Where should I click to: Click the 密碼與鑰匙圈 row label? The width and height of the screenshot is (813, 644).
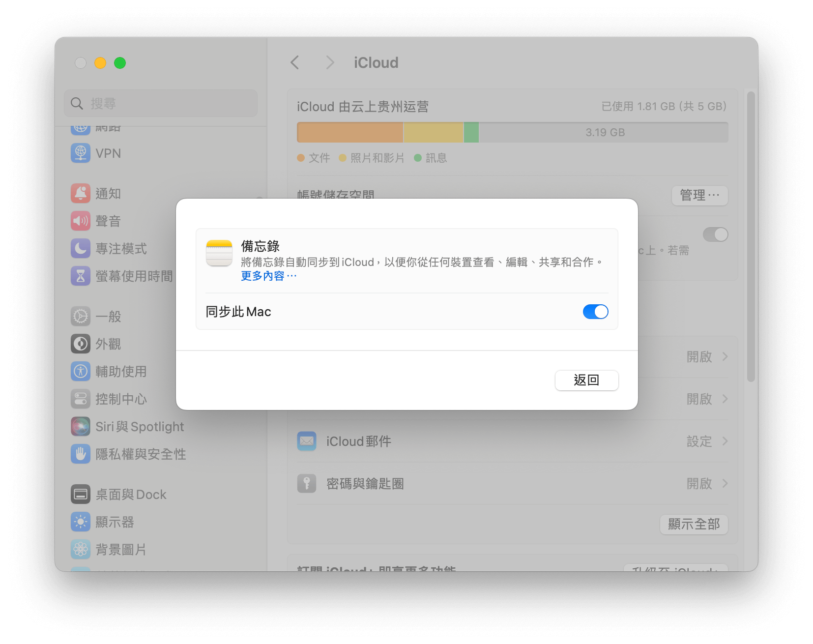(x=365, y=483)
